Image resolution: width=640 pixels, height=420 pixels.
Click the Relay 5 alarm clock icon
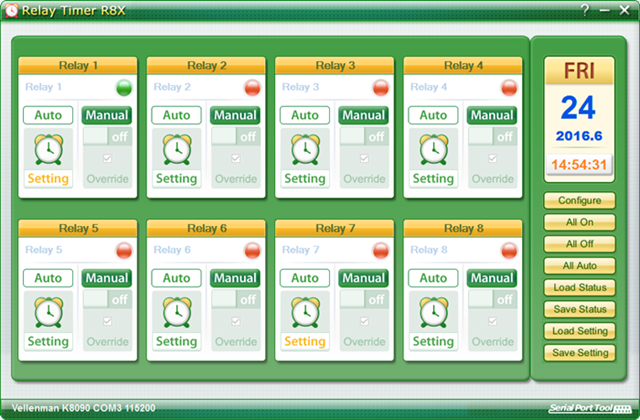49,312
